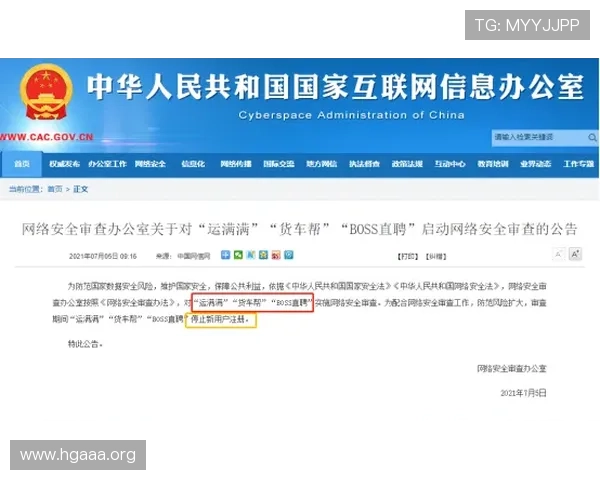Open the 权威发布 menu item
The height and width of the screenshot is (480, 600).
coord(64,164)
